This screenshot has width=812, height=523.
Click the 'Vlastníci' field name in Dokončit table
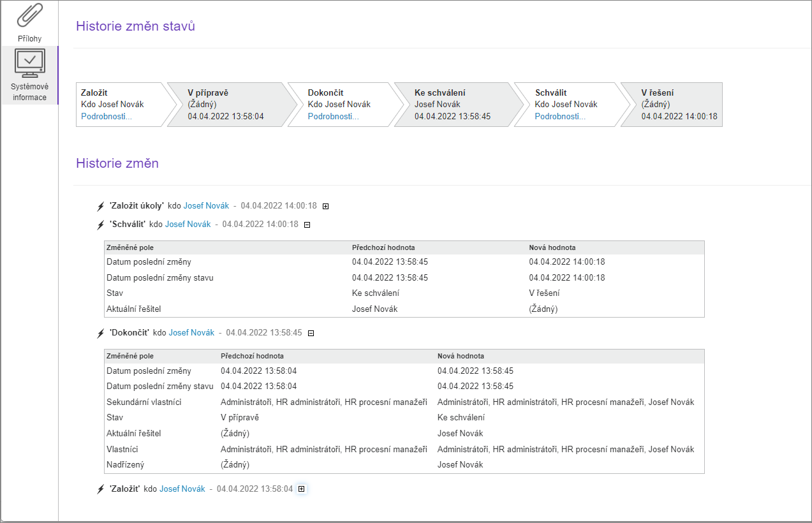(122, 449)
